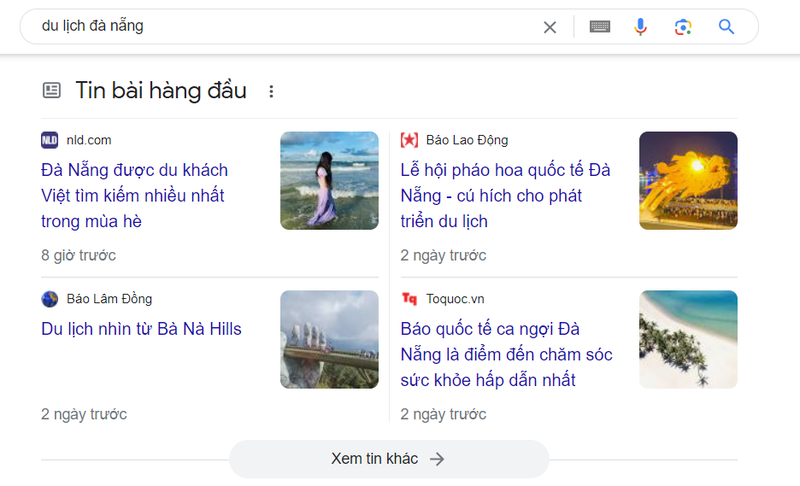Click the Báo Lâm Đồng globe favicon
Screen dimensions: 800x486
click(x=49, y=299)
